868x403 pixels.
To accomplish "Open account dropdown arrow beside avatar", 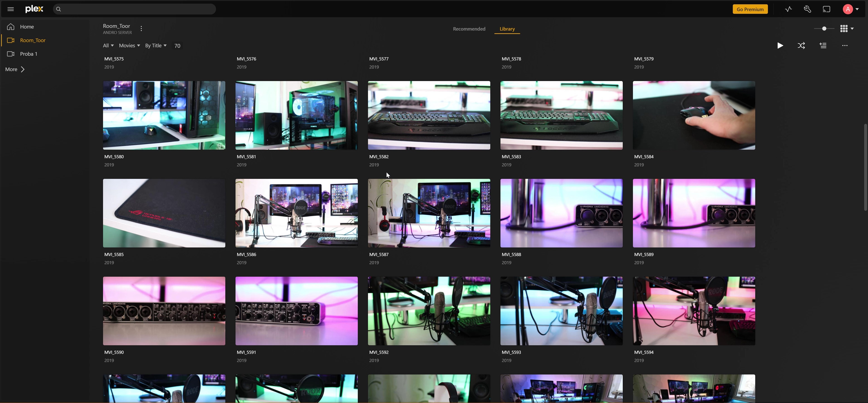I will tap(857, 10).
